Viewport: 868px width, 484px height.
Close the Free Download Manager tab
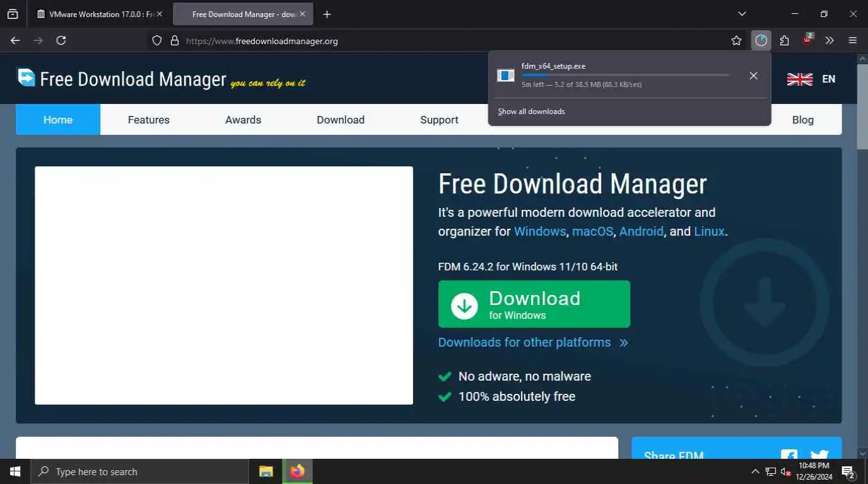(x=303, y=14)
